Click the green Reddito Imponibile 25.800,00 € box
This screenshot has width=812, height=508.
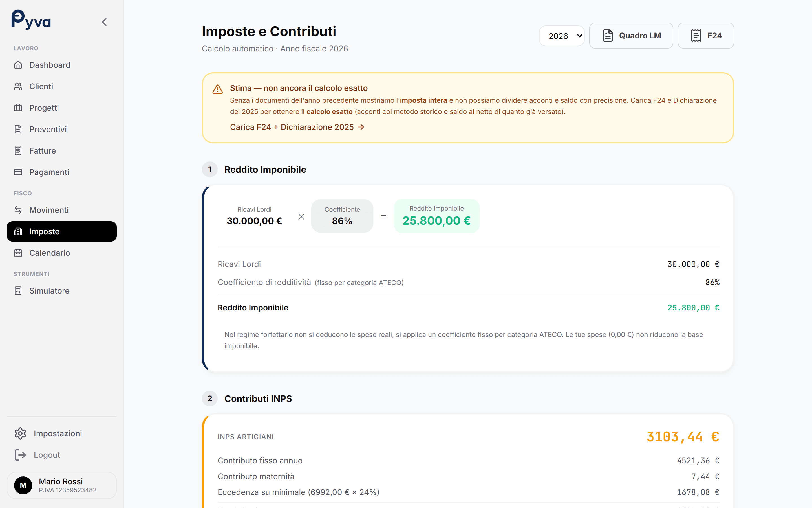click(x=436, y=216)
